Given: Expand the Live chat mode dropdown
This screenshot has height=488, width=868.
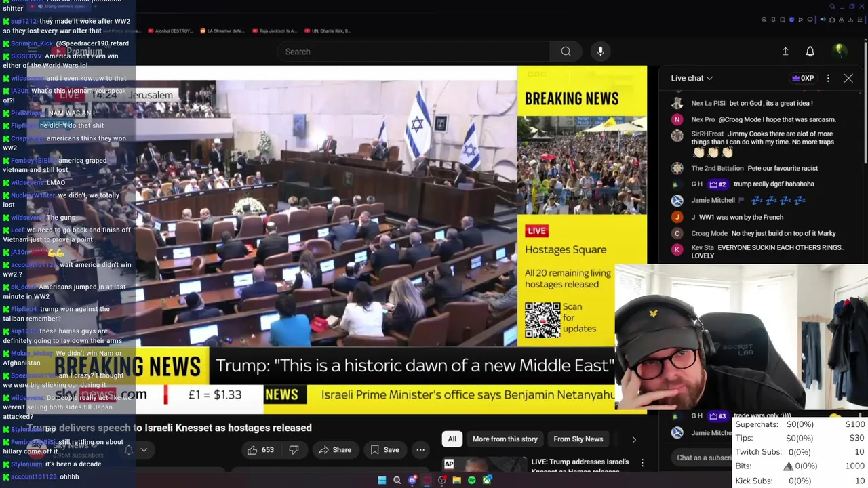Looking at the screenshot, I should click(x=692, y=78).
